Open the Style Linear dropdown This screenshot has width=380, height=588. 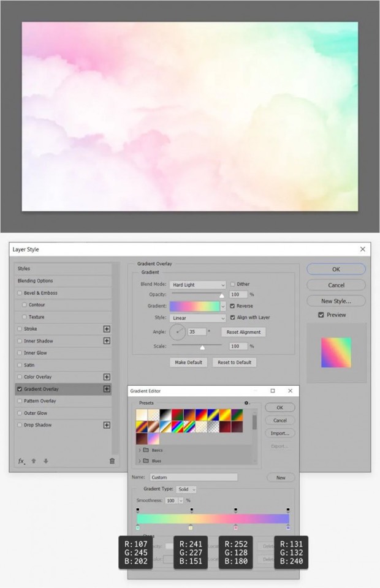(197, 318)
